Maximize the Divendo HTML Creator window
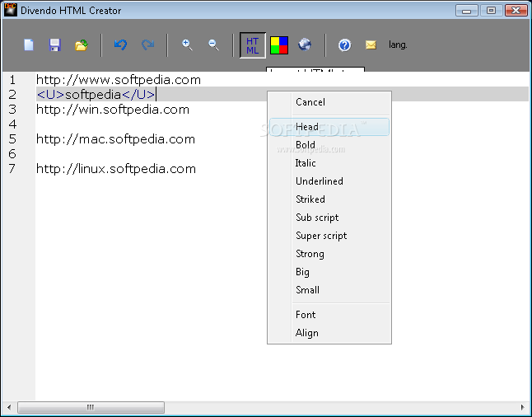The height and width of the screenshot is (417, 532). (x=491, y=11)
